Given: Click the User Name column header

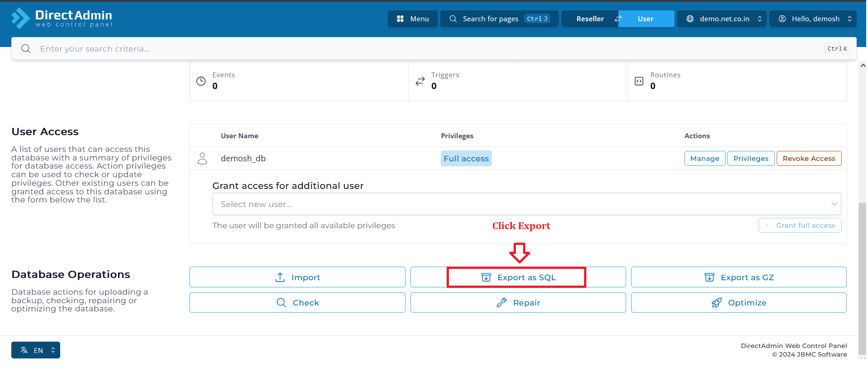Looking at the screenshot, I should point(240,136).
